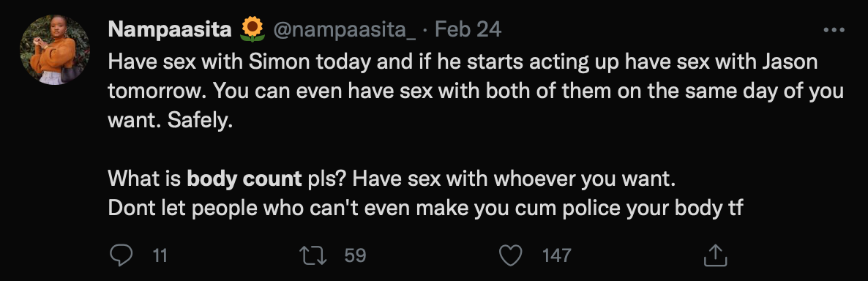Click the @nampaasita_ handle
Screen dimensions: 868x281
coord(344,30)
